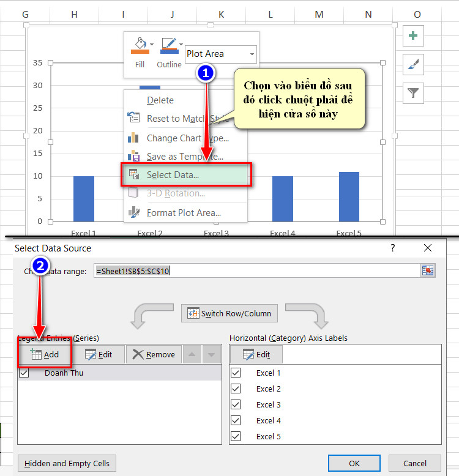The width and height of the screenshot is (459, 476).
Task: Click the 35 value axis label
Action: (38, 63)
